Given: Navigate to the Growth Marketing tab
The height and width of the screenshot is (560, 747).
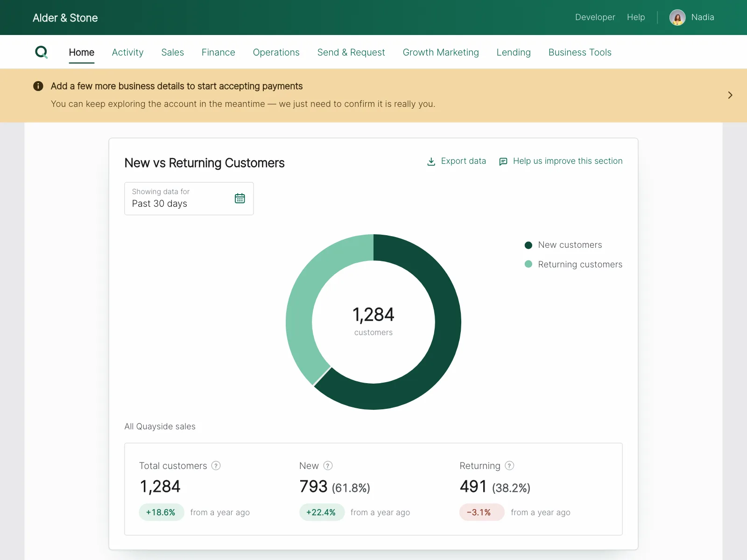Looking at the screenshot, I should tap(441, 52).
